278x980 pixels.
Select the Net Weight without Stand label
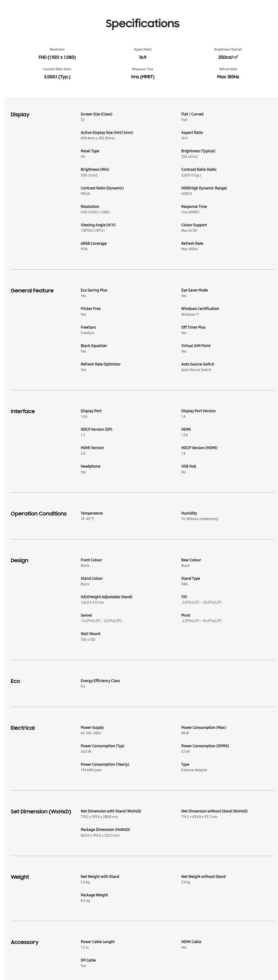click(203, 877)
